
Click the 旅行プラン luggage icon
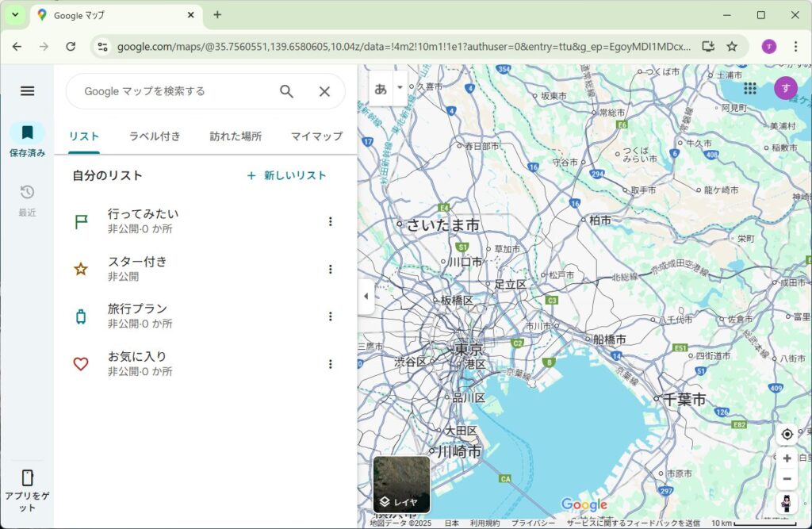click(x=82, y=316)
